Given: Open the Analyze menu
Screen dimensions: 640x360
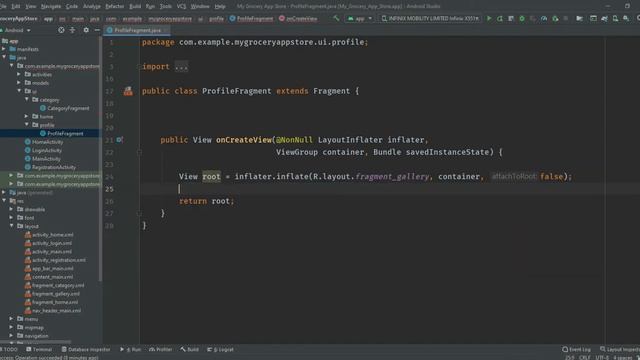Looking at the screenshot, I should coord(91,6).
